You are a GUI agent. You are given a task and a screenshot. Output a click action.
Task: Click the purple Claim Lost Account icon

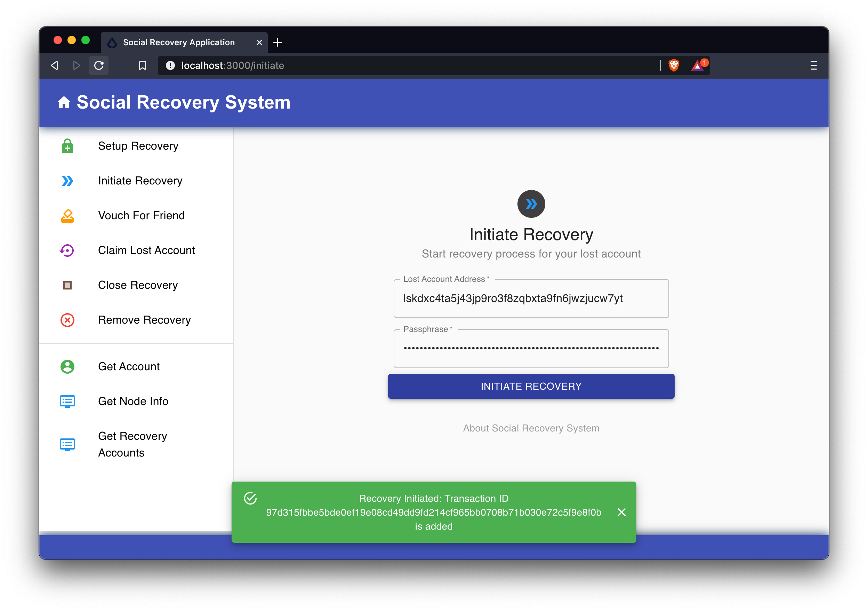pyautogui.click(x=67, y=251)
